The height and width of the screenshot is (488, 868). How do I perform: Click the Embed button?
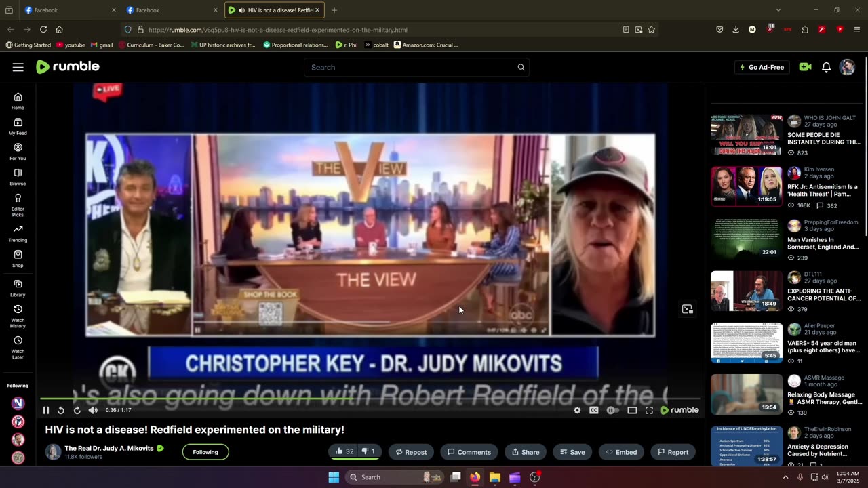pos(621,452)
